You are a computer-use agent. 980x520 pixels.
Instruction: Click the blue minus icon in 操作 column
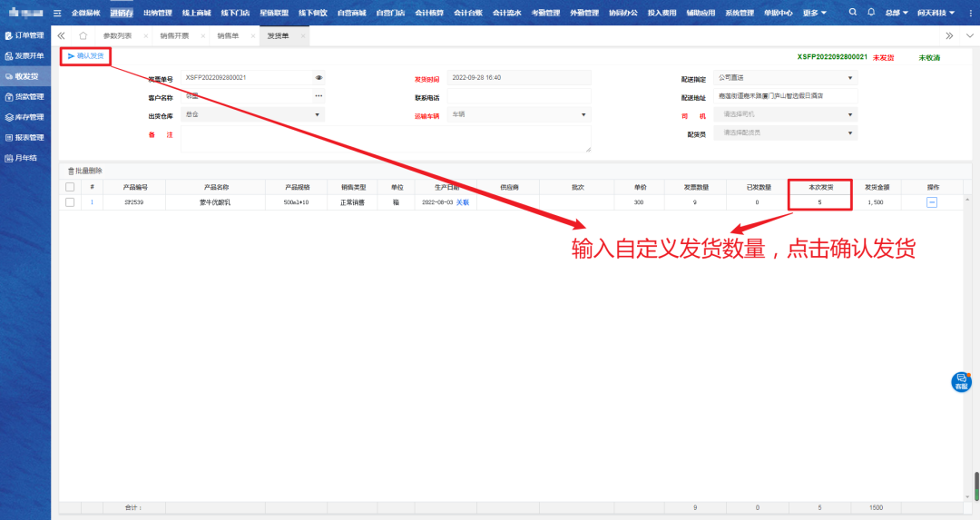931,202
